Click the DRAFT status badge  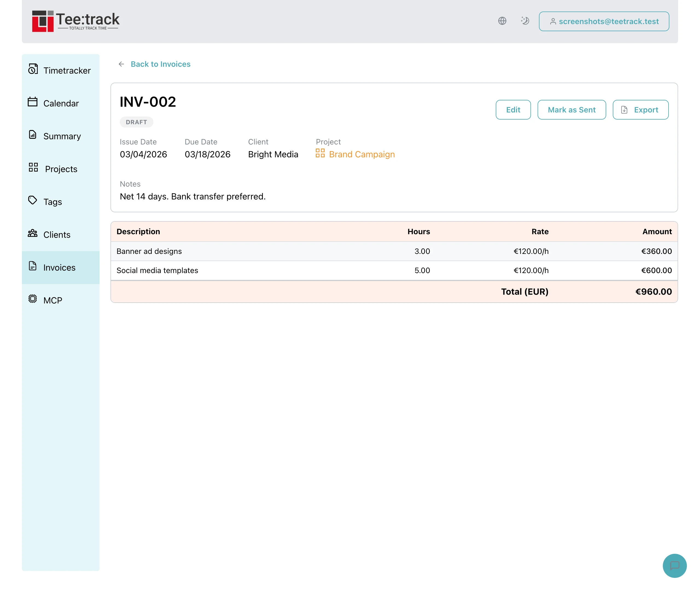tap(136, 122)
